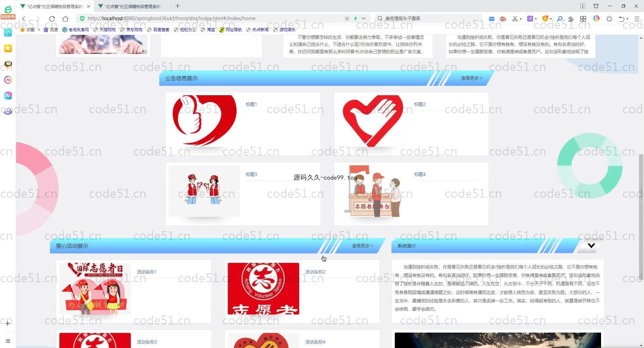Open a new tab with plus button
This screenshot has height=348, width=644.
178,6
